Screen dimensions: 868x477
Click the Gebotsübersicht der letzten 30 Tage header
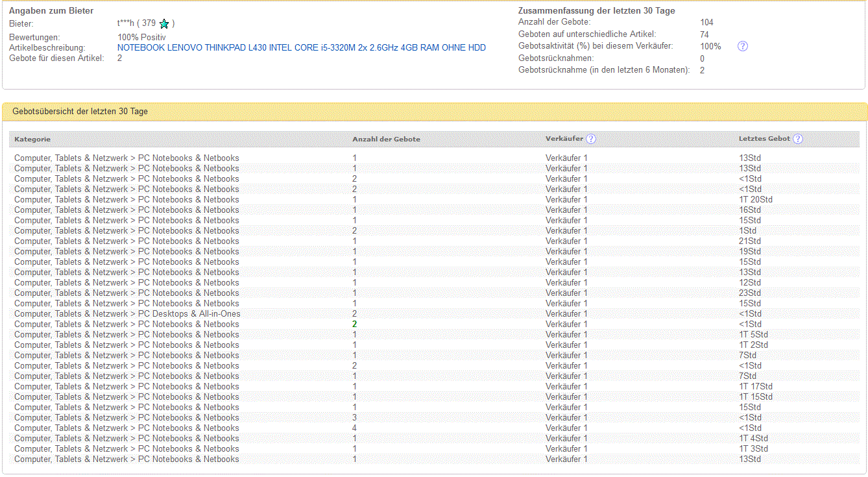pos(80,112)
